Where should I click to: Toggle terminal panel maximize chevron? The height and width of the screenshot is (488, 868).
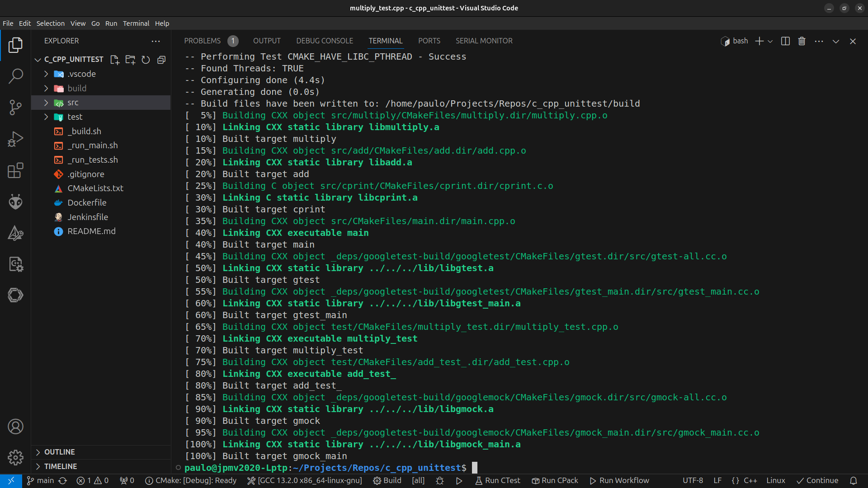835,41
